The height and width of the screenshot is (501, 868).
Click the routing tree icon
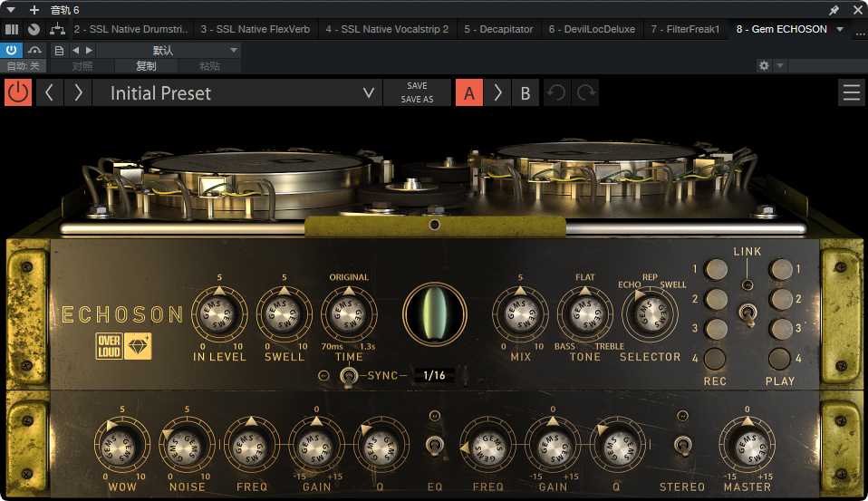coord(57,29)
